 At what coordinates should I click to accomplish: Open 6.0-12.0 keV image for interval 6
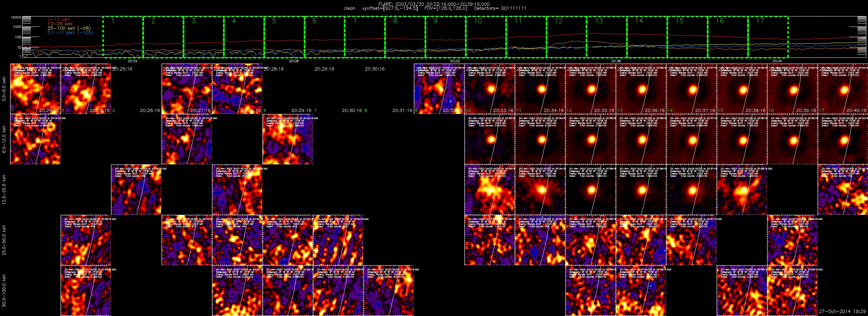pos(288,139)
